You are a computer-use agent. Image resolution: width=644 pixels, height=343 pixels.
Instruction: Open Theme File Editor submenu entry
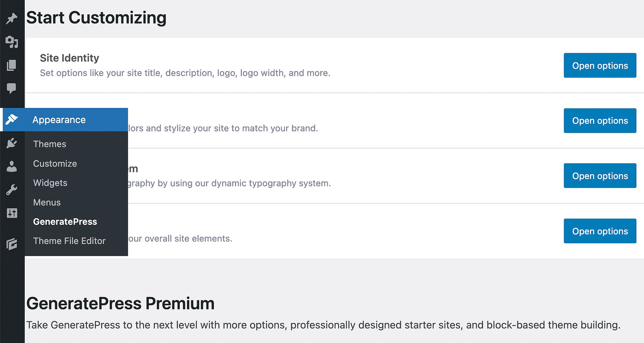69,241
